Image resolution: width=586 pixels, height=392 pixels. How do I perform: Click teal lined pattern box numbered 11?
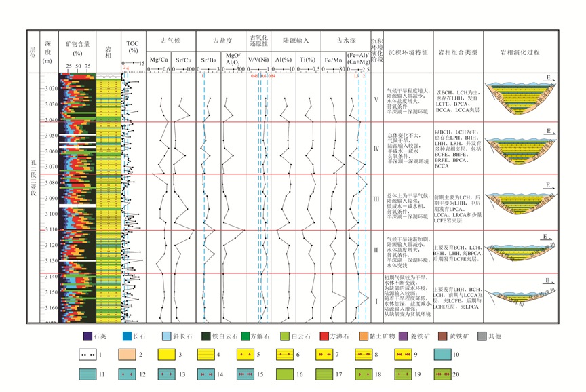87,374
